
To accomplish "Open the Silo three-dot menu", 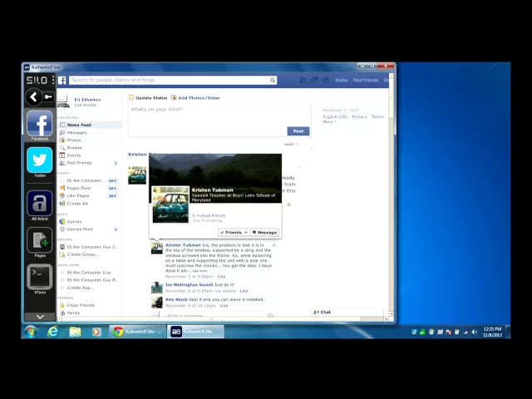I will [x=53, y=80].
